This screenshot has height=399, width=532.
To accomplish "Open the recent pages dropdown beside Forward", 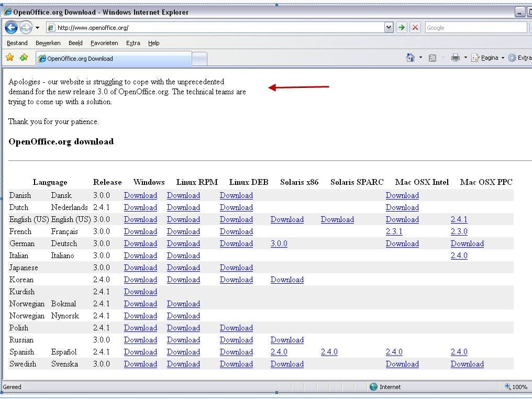I will 37,28.
